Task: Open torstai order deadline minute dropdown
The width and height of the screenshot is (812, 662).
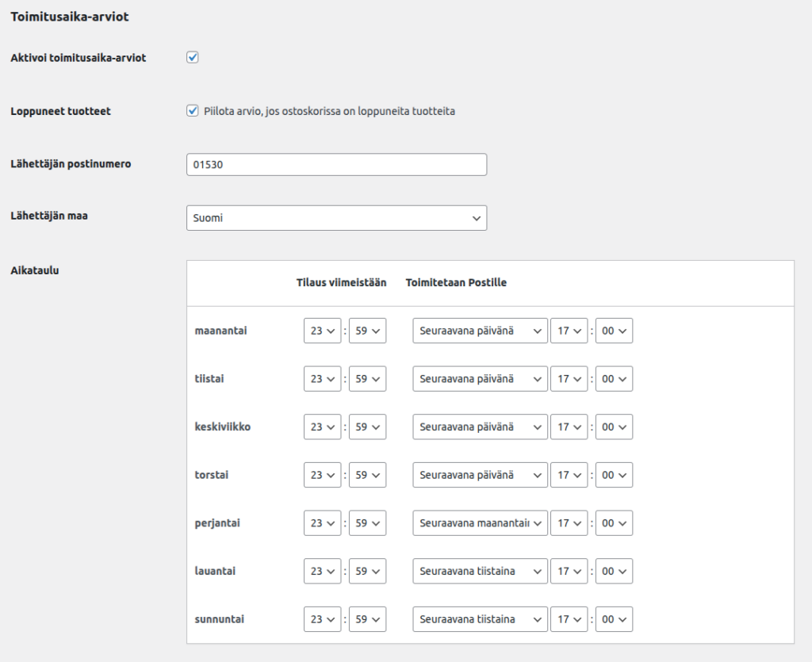Action: (367, 476)
